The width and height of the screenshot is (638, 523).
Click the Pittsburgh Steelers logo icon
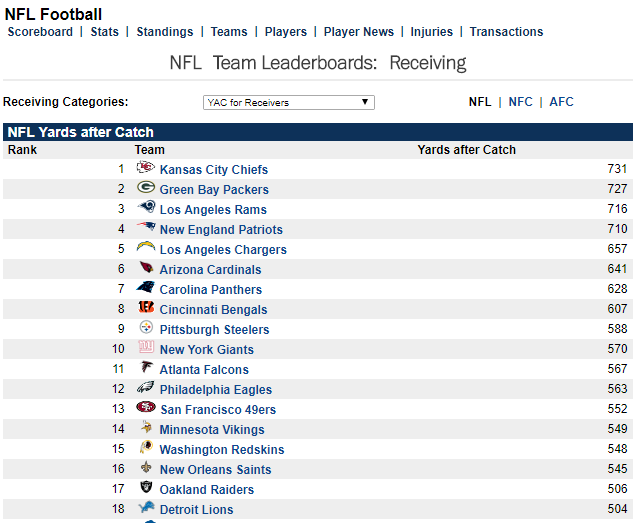pyautogui.click(x=146, y=327)
